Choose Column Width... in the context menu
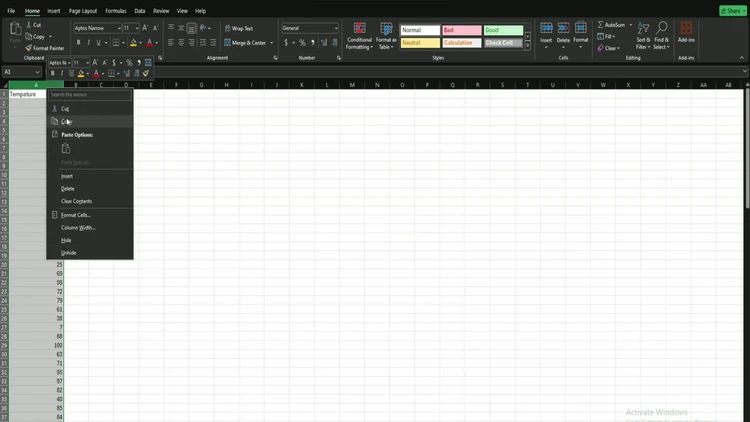 90,228
